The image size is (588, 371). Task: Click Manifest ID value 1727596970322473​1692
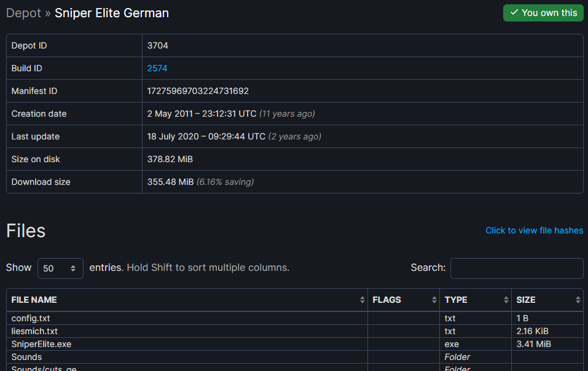click(x=198, y=91)
